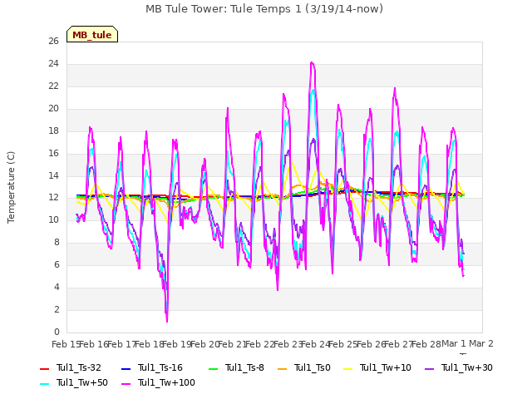
Task: Select the Tul1_Tw+50 legend label
Action: click(82, 382)
